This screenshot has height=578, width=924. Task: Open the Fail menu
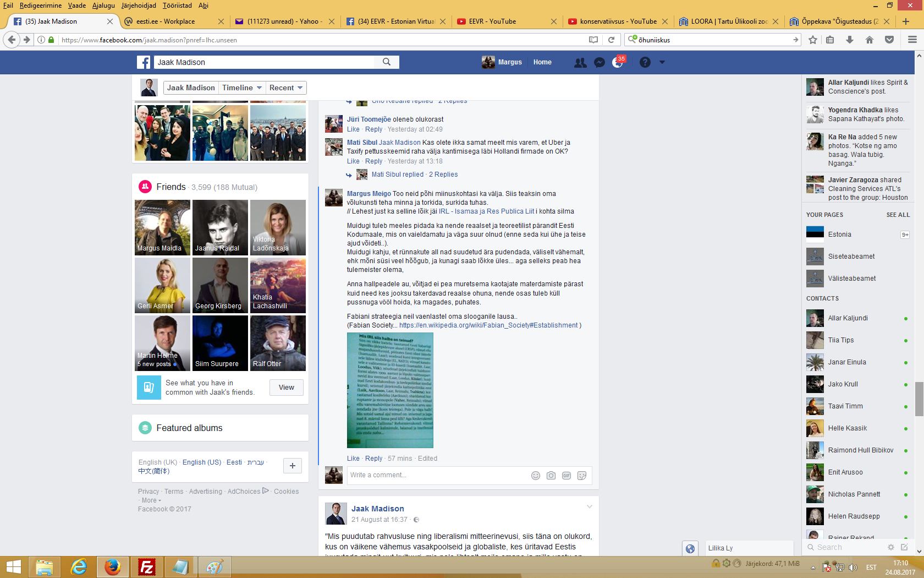click(8, 6)
